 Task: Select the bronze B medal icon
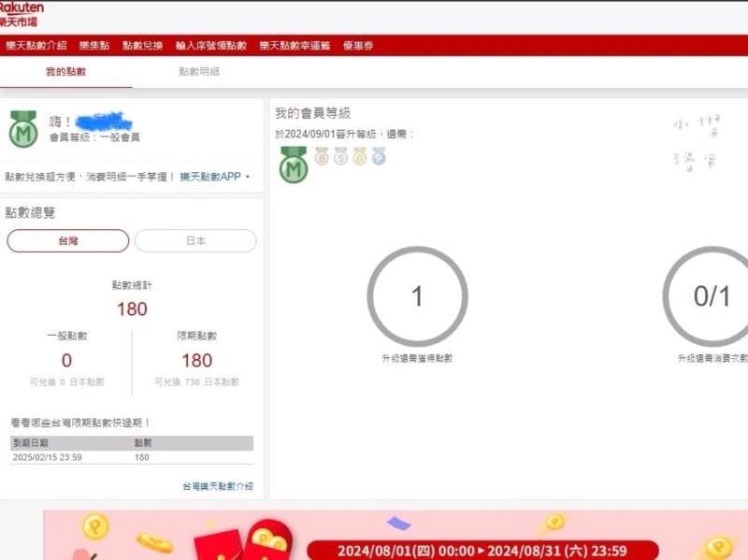click(x=321, y=157)
